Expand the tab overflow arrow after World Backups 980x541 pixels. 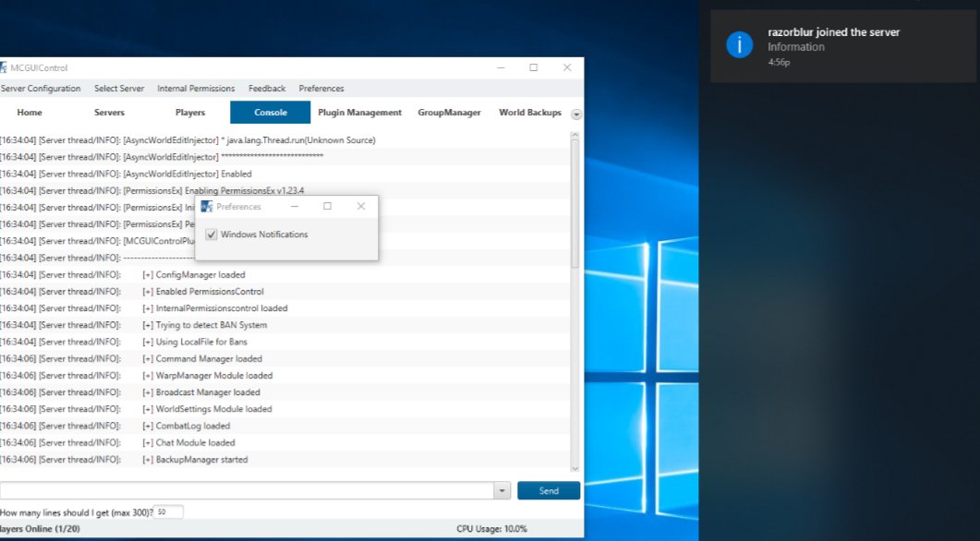(x=576, y=114)
